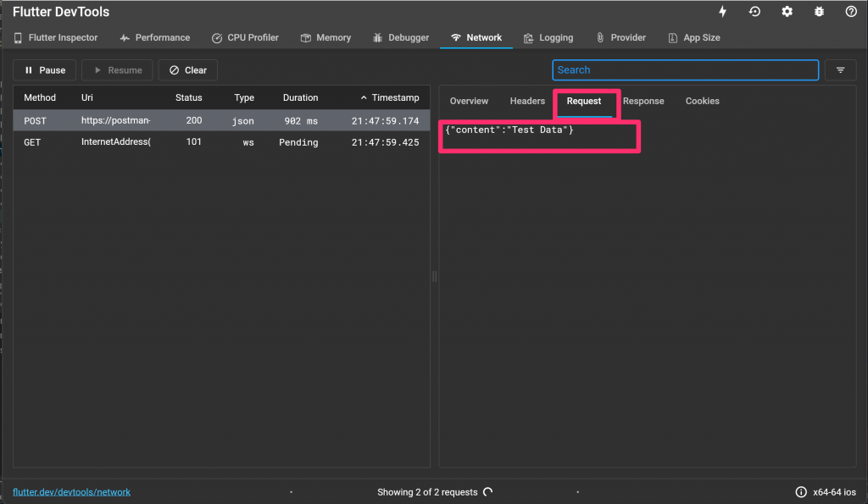Viewport: 868px width, 504px height.
Task: Select the Request details tab
Action: click(x=584, y=102)
